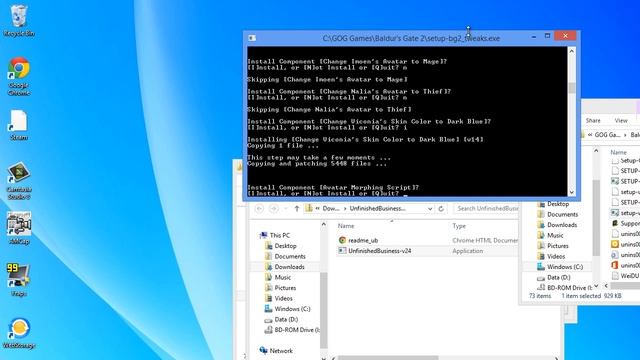
Task: Open Music in UnfinishedBusiness navigation pane
Action: [x=278, y=277]
